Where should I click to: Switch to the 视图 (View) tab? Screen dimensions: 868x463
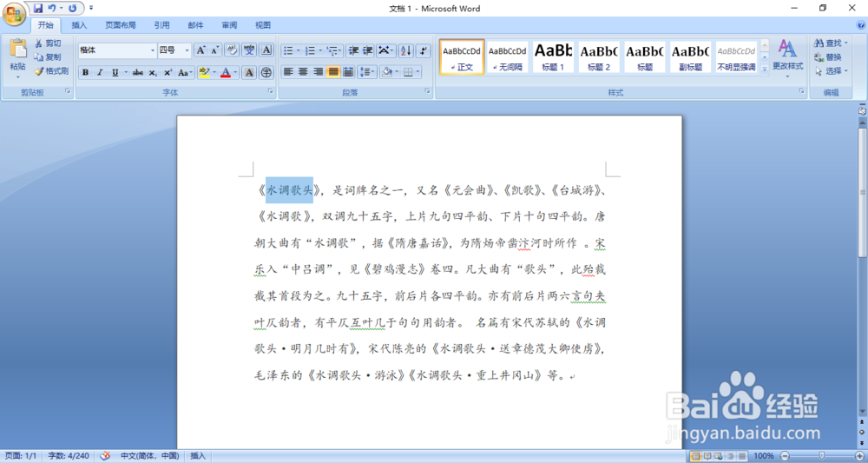coord(263,25)
